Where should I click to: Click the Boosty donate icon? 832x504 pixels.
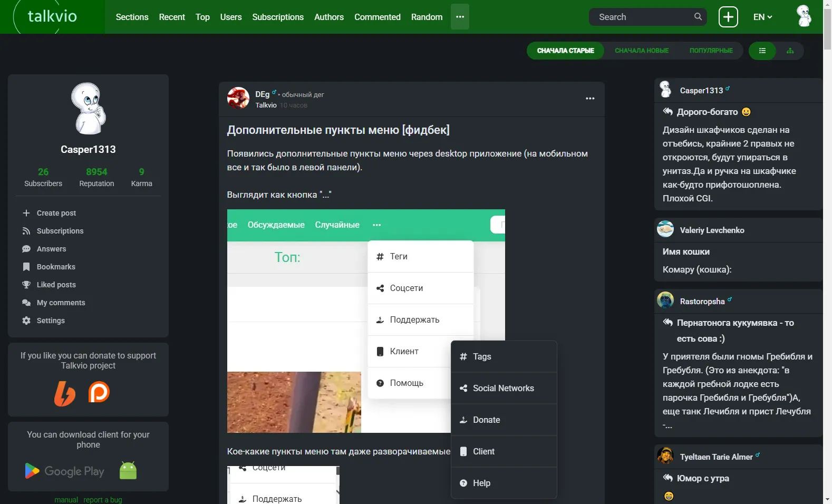click(x=65, y=393)
